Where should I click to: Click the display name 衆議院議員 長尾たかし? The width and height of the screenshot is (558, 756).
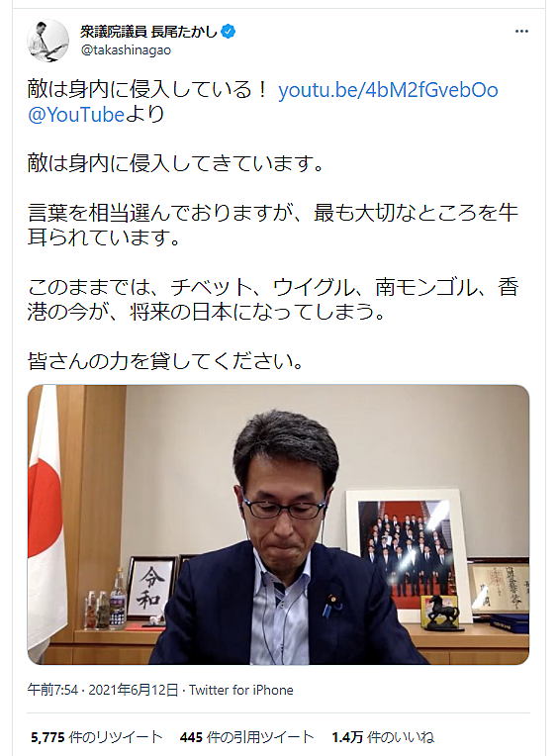point(148,32)
